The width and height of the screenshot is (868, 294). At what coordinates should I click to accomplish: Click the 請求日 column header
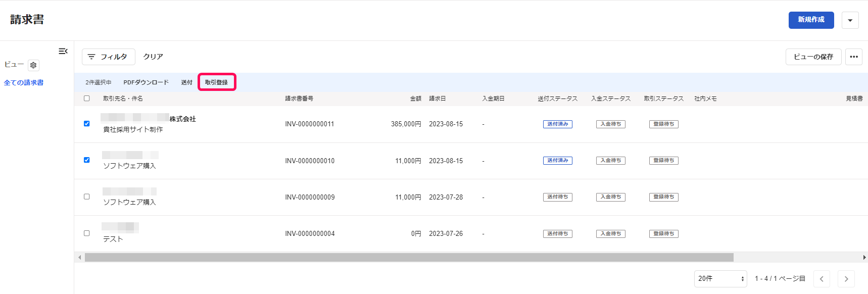[x=438, y=99]
